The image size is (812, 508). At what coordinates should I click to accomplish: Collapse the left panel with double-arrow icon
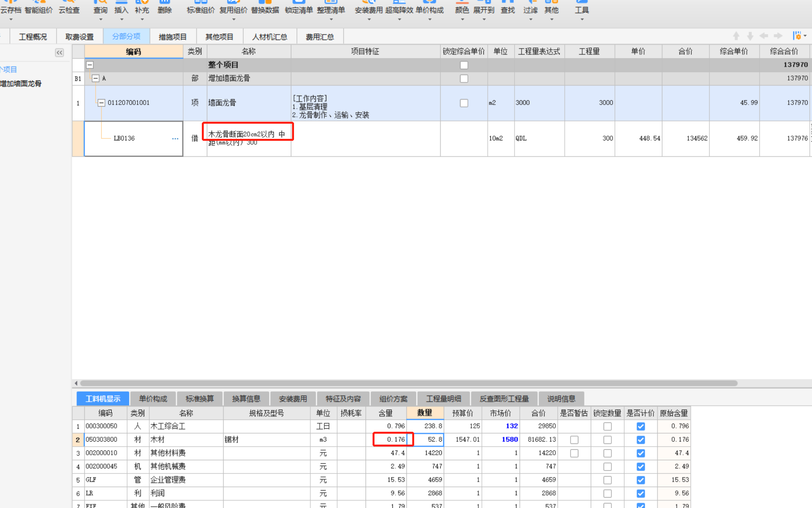pyautogui.click(x=59, y=53)
